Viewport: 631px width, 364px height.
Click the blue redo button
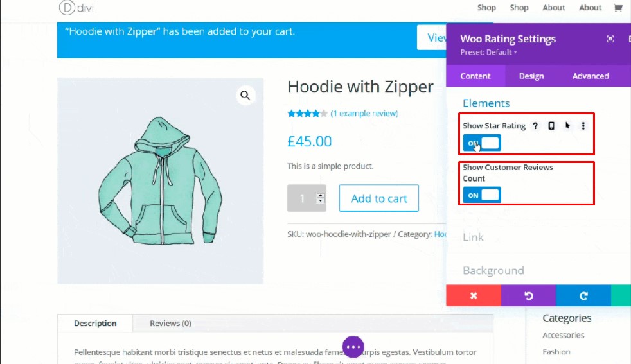pyautogui.click(x=583, y=295)
